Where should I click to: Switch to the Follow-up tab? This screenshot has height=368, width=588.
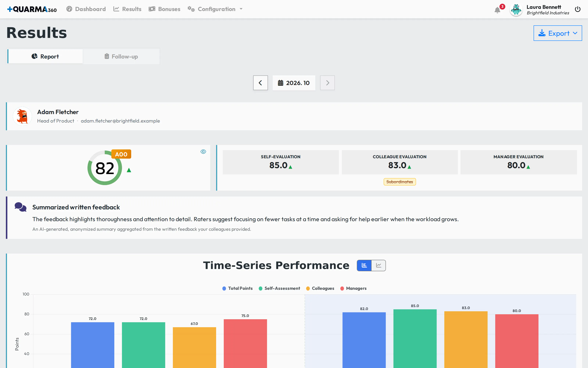(x=121, y=56)
